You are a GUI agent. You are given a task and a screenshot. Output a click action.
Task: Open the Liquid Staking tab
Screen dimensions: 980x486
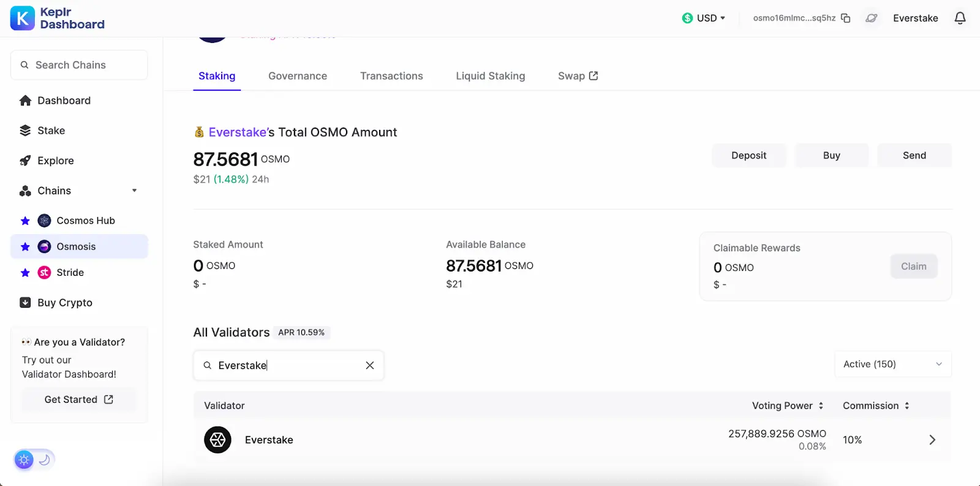(491, 76)
